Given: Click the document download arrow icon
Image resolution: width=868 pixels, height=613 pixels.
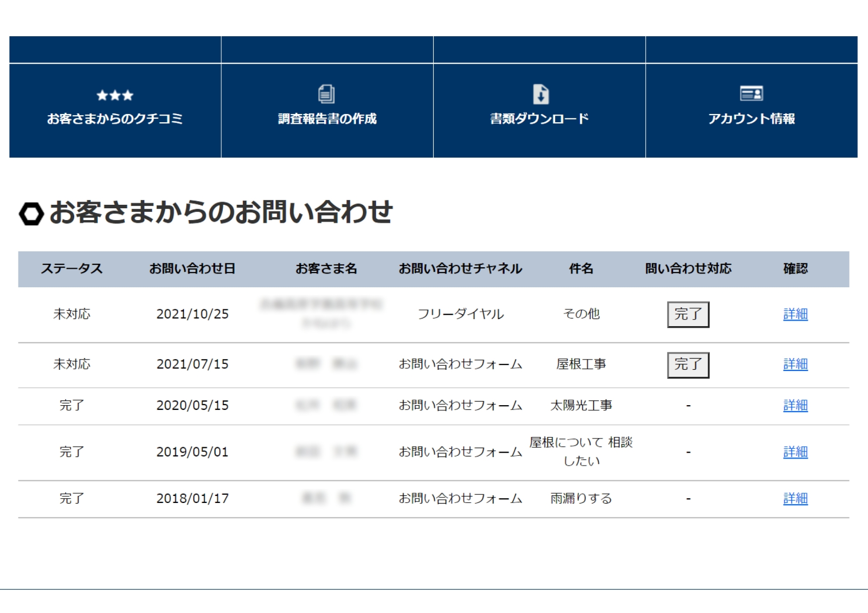Looking at the screenshot, I should 540,94.
